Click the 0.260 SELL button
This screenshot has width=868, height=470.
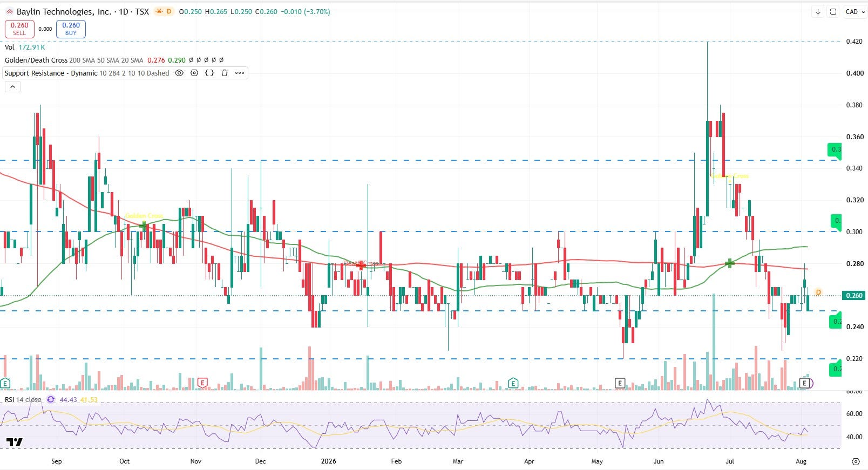19,29
